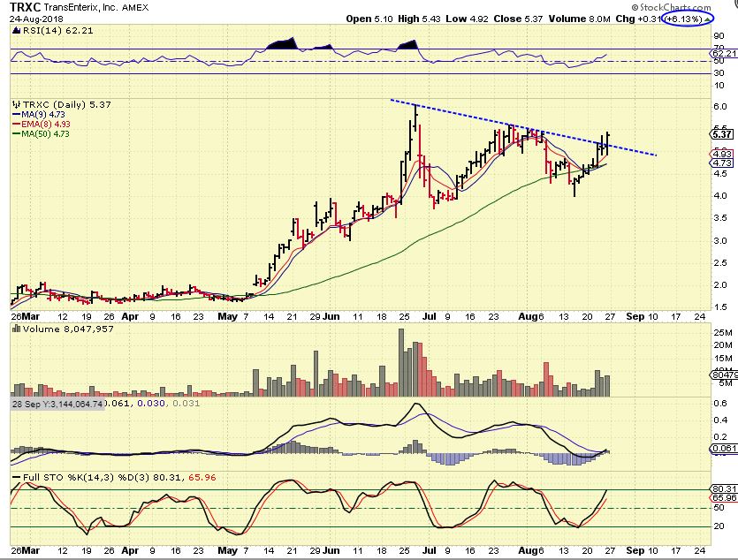Click the bar chart icon beside TRXC (Daily)

click(x=16, y=104)
